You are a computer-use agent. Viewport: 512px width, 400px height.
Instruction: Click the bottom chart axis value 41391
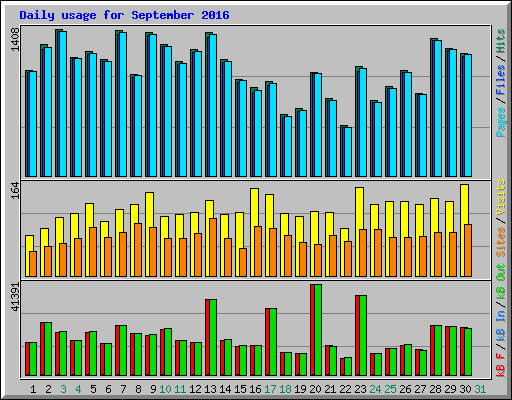click(x=15, y=297)
